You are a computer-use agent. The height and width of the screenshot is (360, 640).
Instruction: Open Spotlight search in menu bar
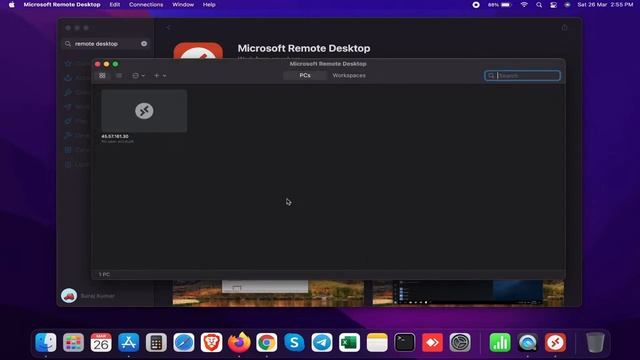pos(539,5)
